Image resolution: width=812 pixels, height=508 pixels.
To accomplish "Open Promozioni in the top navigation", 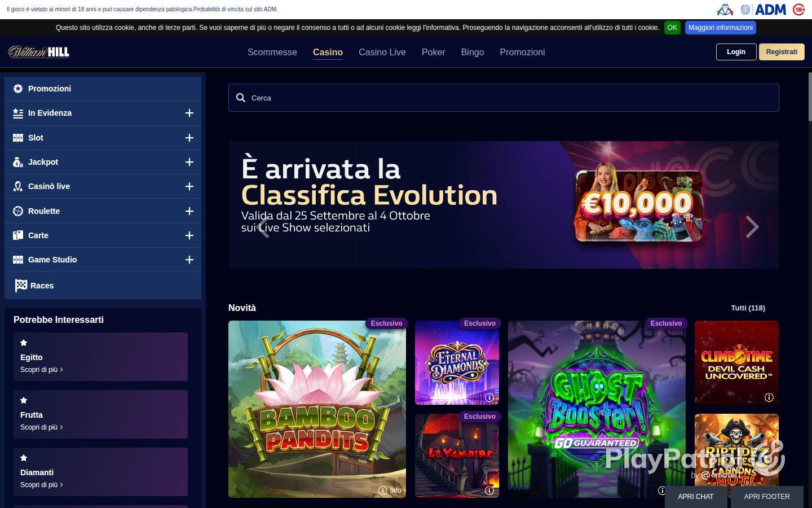I will coord(522,52).
